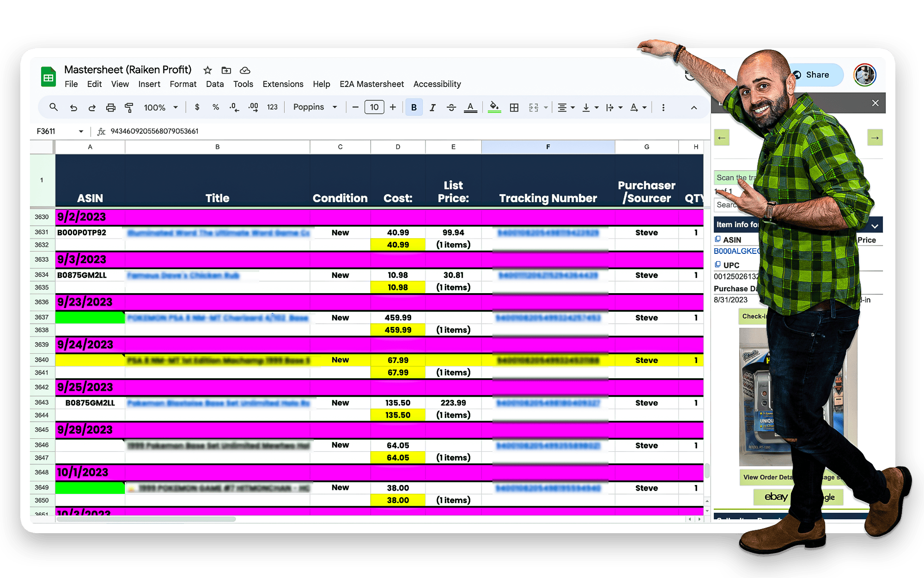Select column F header
Viewport: 924px width, 578px height.
(548, 147)
